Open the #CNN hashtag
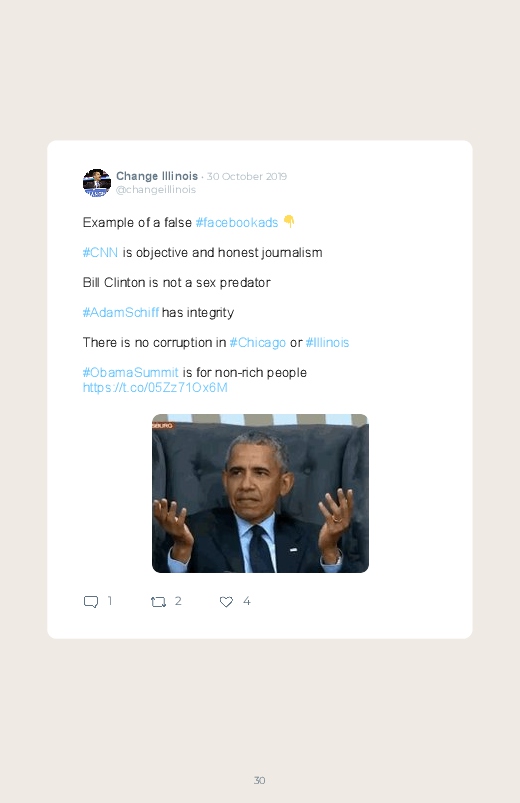 pyautogui.click(x=100, y=252)
